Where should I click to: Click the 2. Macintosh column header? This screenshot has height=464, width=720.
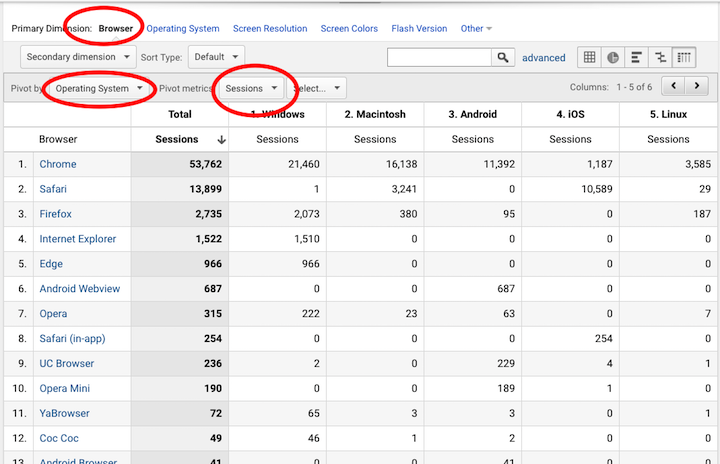coord(375,114)
